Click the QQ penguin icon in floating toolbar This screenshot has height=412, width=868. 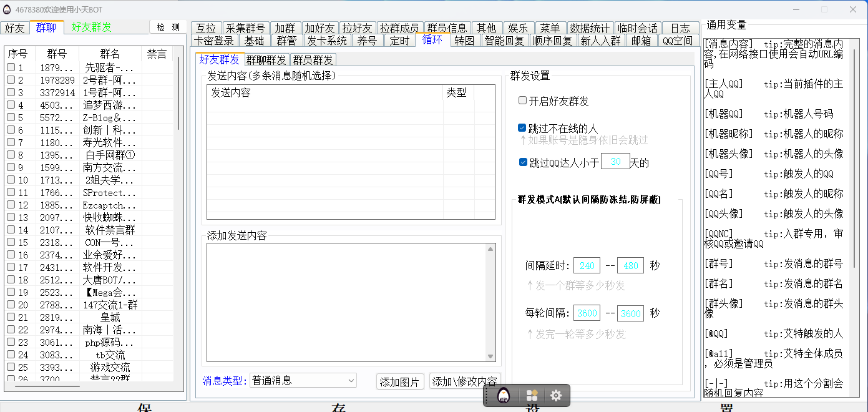pyautogui.click(x=504, y=396)
